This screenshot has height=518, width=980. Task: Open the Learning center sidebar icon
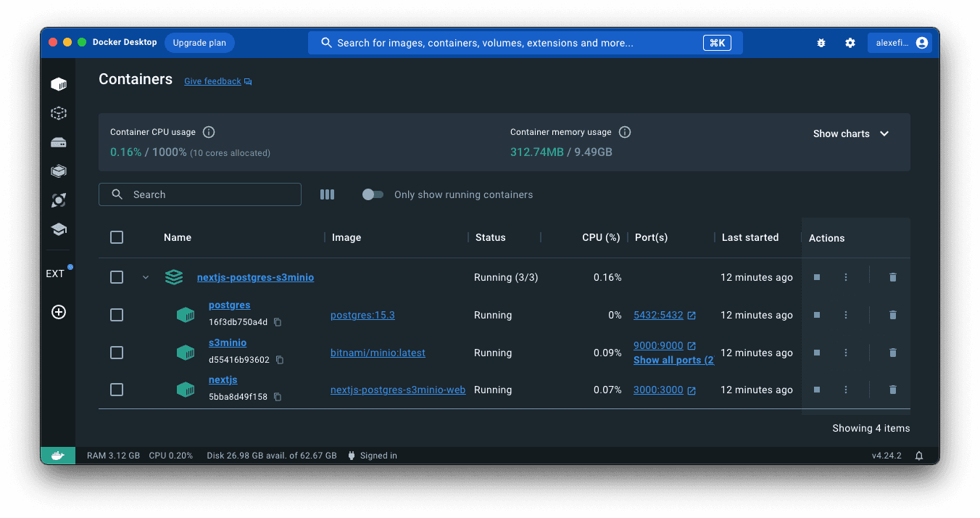pyautogui.click(x=59, y=229)
